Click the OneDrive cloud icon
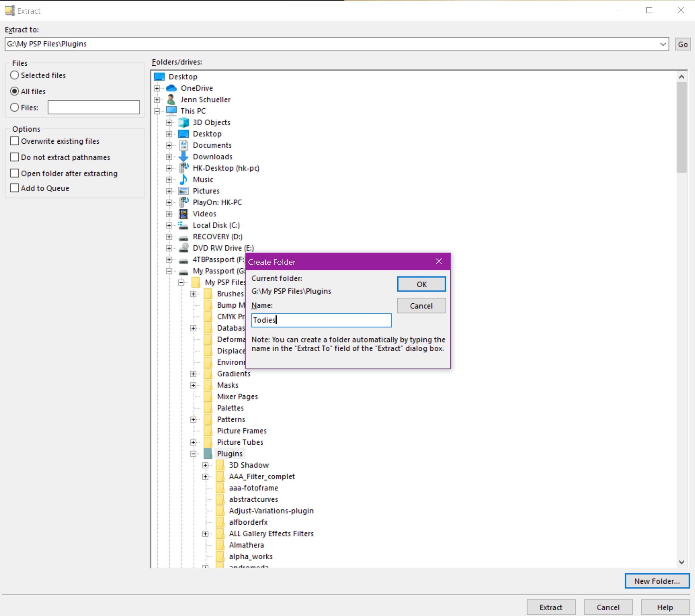Screen dimensions: 695x616 (171, 88)
